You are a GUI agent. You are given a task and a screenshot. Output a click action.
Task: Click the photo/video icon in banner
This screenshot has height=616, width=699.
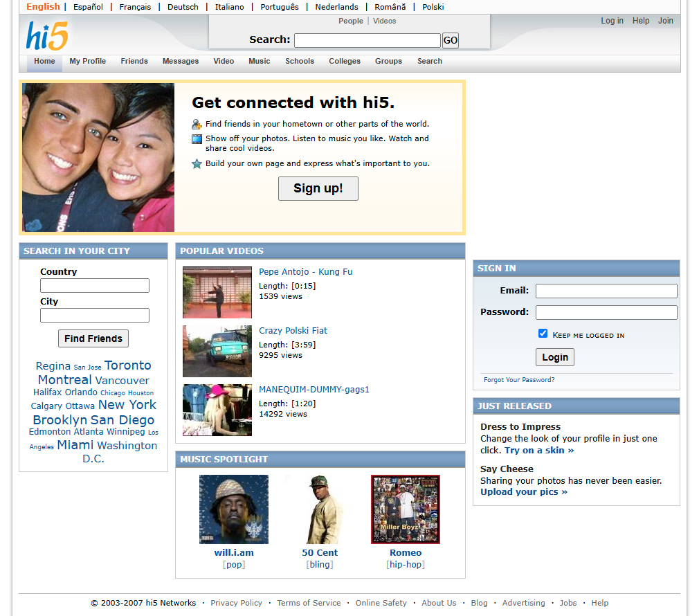[x=197, y=139]
